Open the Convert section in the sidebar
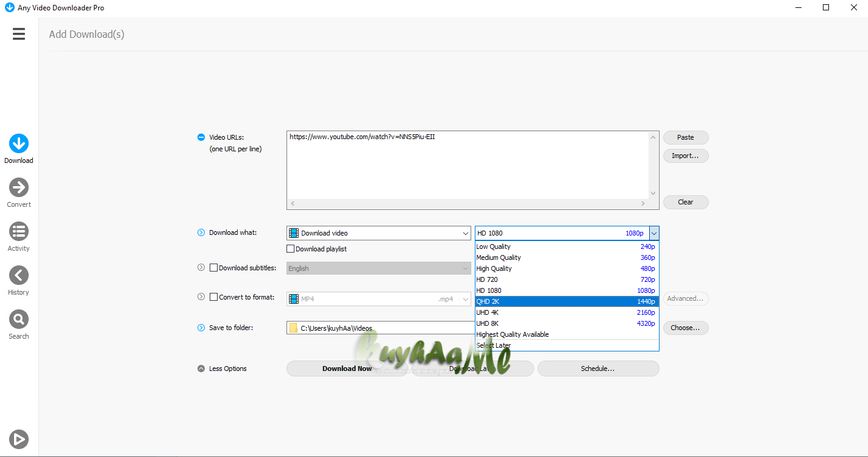Image resolution: width=868 pixels, height=457 pixels. 19,193
